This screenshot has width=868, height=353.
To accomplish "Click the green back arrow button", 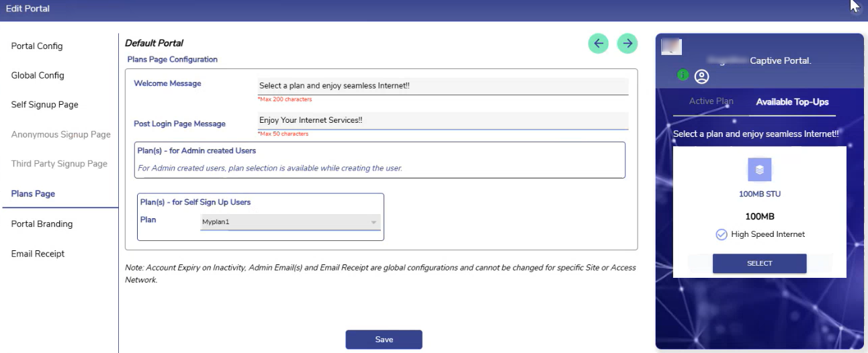I will click(x=599, y=43).
